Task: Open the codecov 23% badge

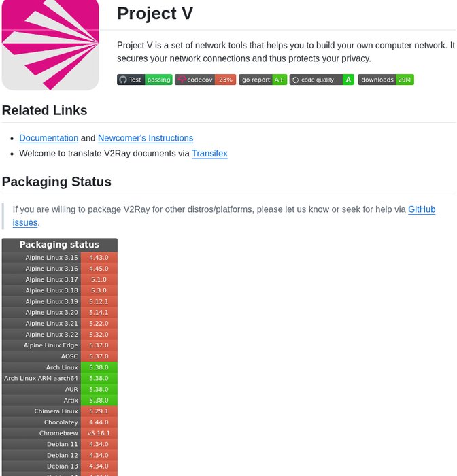Action: (x=205, y=80)
